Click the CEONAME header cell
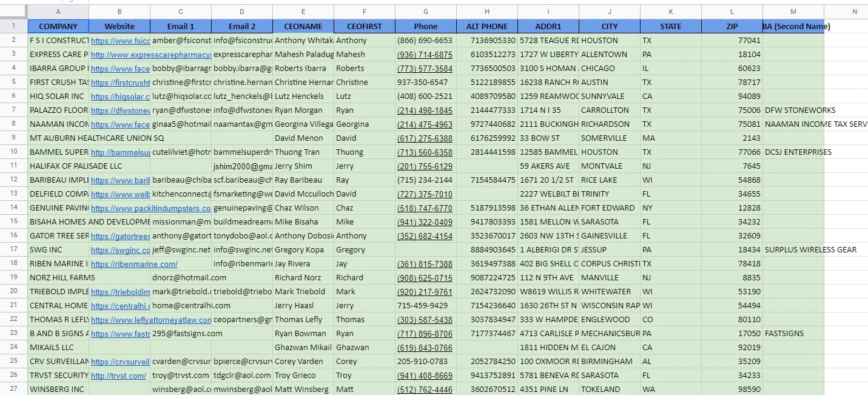868x395 pixels. pyautogui.click(x=303, y=26)
